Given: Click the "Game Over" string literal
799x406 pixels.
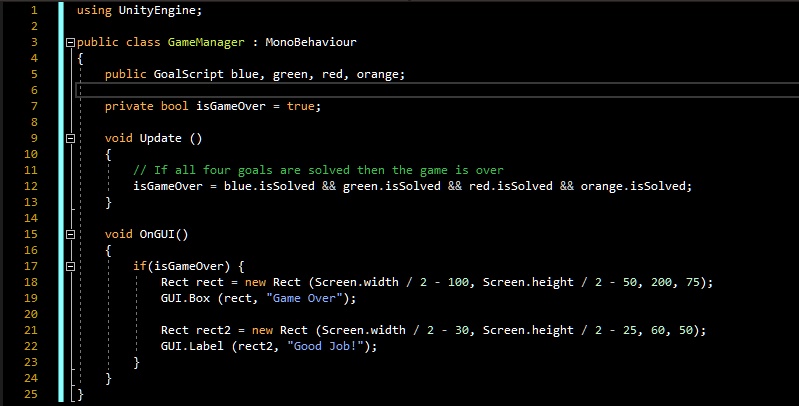Looking at the screenshot, I should pos(304,298).
